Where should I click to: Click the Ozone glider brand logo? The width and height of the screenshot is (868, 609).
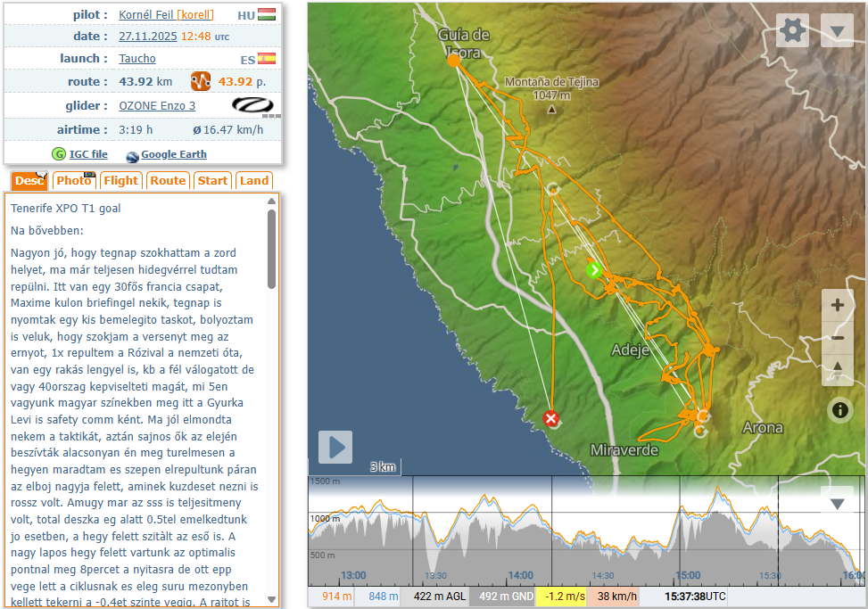pyautogui.click(x=256, y=105)
